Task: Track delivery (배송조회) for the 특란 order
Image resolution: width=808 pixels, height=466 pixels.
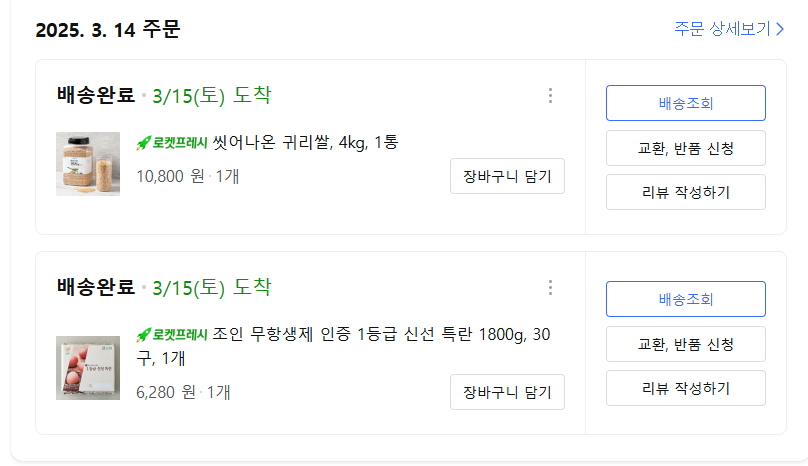Action: [x=685, y=299]
